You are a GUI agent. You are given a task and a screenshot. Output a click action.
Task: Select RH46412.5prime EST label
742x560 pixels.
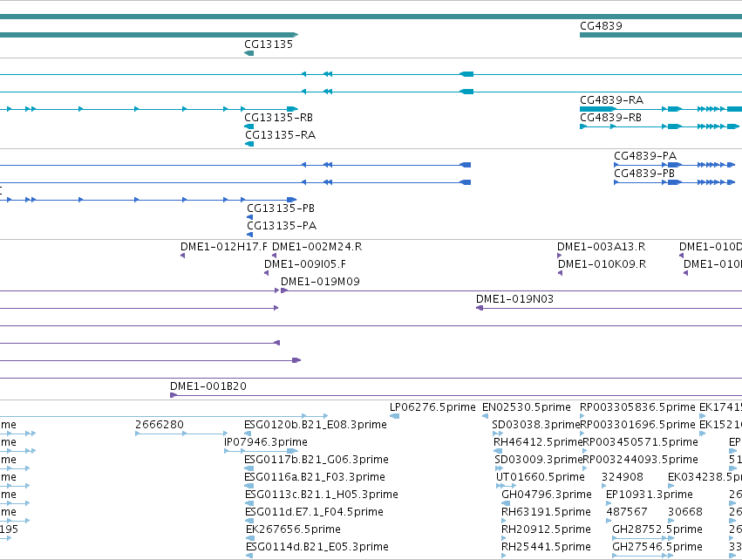coord(538,442)
